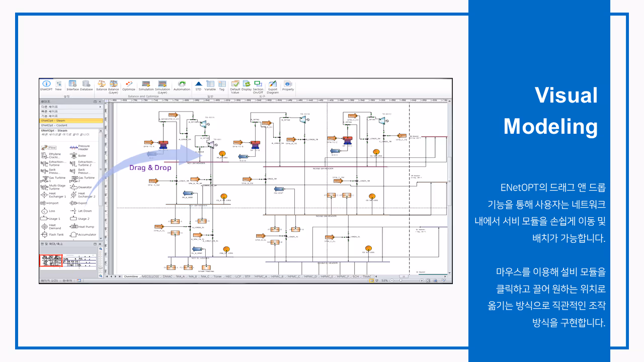This screenshot has height=362, width=644.
Task: Open the 기본 셰이프 stencil row
Action: [71, 116]
